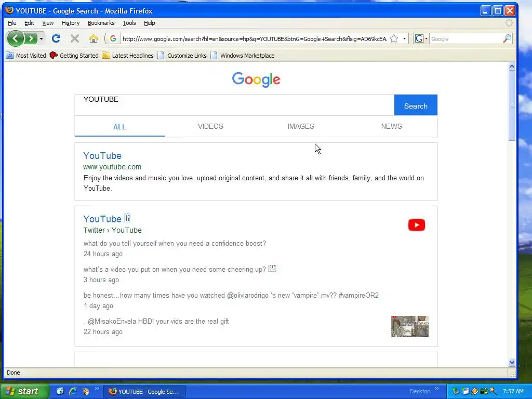Click the MisakoEnvela tweet thumbnail image

click(410, 326)
